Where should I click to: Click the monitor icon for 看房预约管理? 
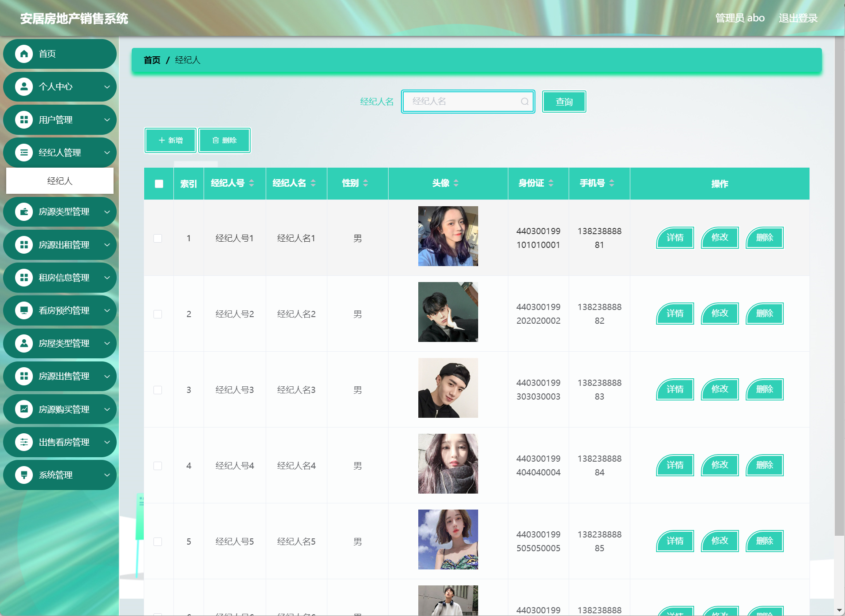tap(24, 310)
